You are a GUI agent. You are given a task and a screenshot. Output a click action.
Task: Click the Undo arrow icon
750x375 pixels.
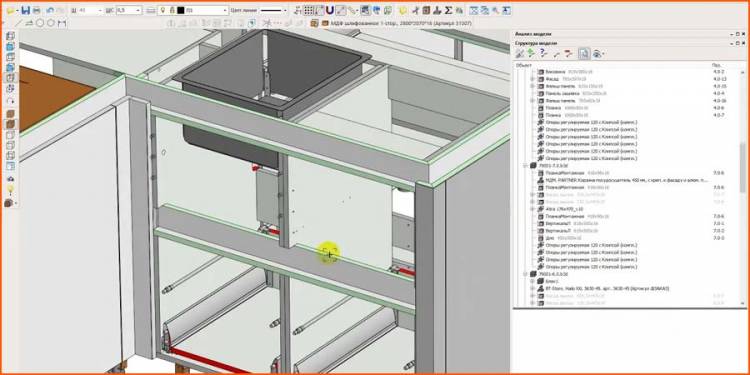tap(49, 10)
